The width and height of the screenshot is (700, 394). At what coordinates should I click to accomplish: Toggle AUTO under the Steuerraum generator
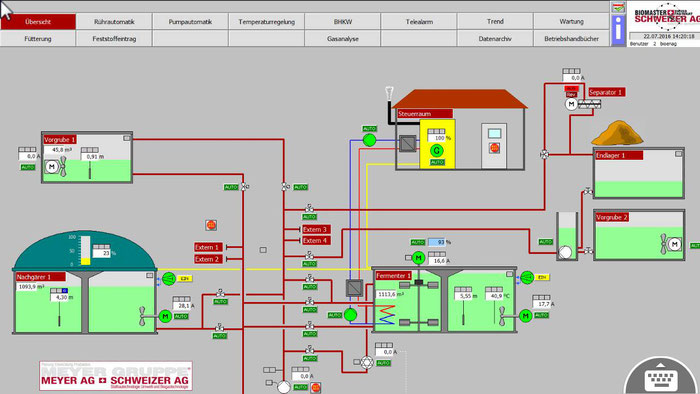pos(437,162)
